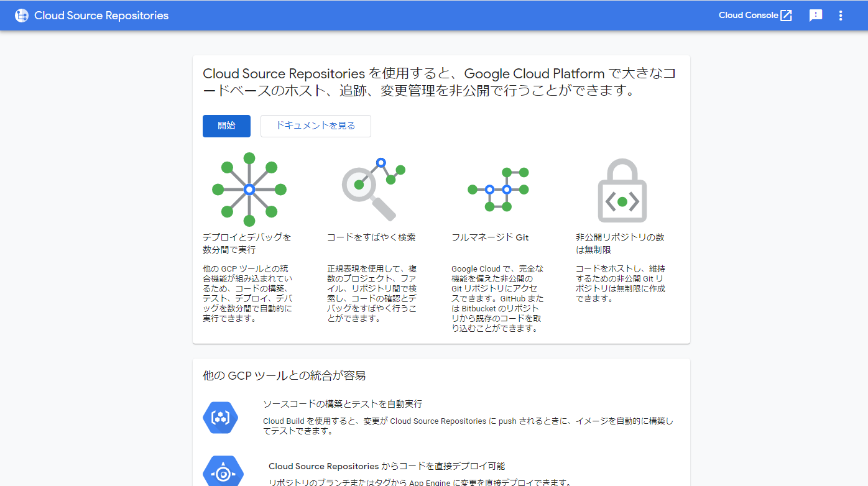Click the padlock private repository graphic
868x486 pixels.
coord(622,191)
